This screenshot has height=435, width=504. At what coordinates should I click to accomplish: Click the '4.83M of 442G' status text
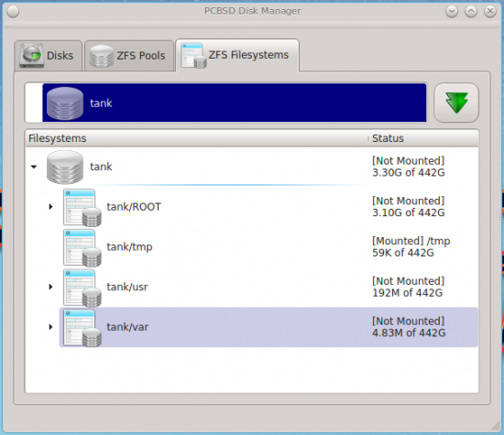click(409, 332)
